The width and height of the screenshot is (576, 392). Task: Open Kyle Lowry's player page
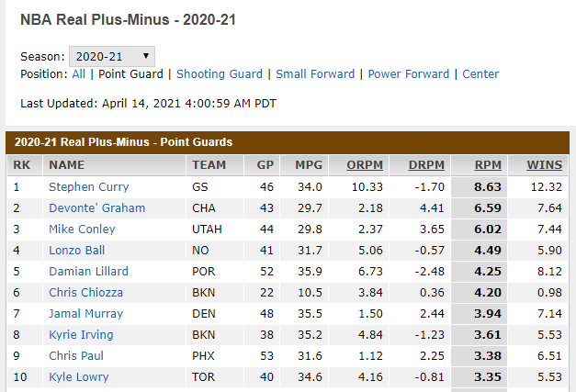point(78,377)
